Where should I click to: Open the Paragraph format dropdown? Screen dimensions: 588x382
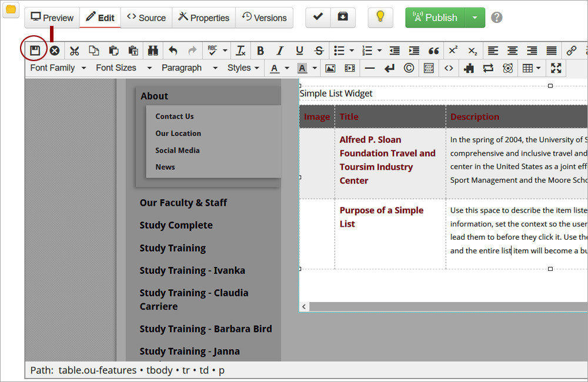(x=188, y=68)
